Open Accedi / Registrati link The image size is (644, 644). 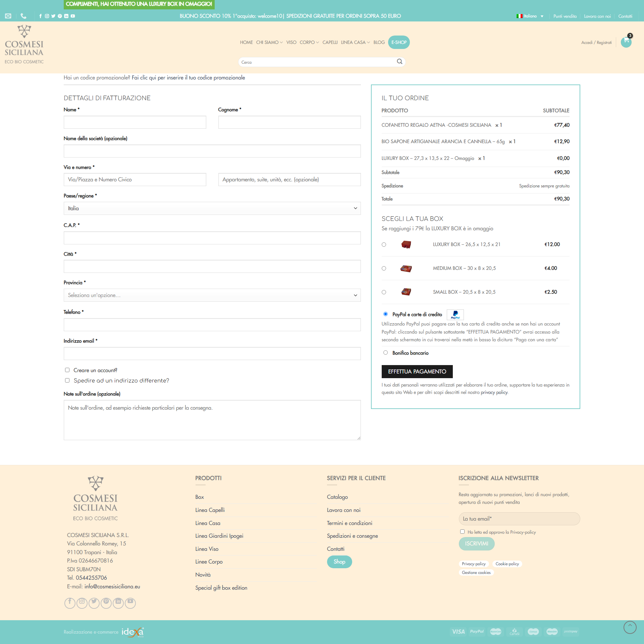pyautogui.click(x=596, y=42)
